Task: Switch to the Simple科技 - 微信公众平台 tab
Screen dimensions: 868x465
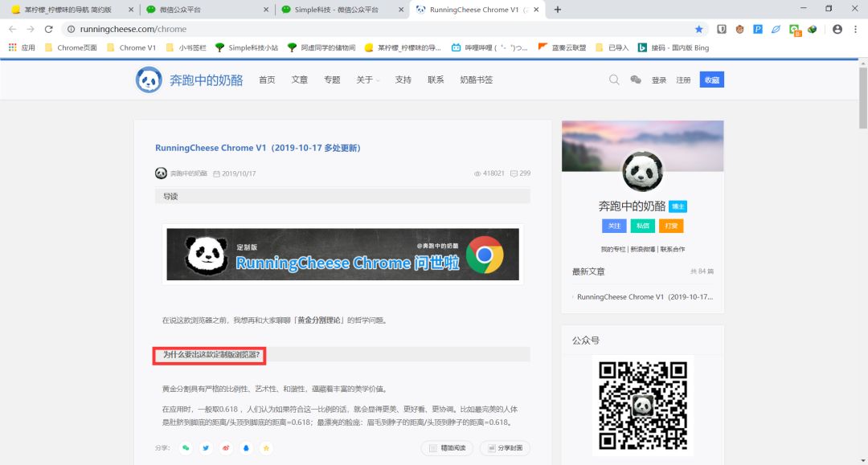Action: (336, 10)
